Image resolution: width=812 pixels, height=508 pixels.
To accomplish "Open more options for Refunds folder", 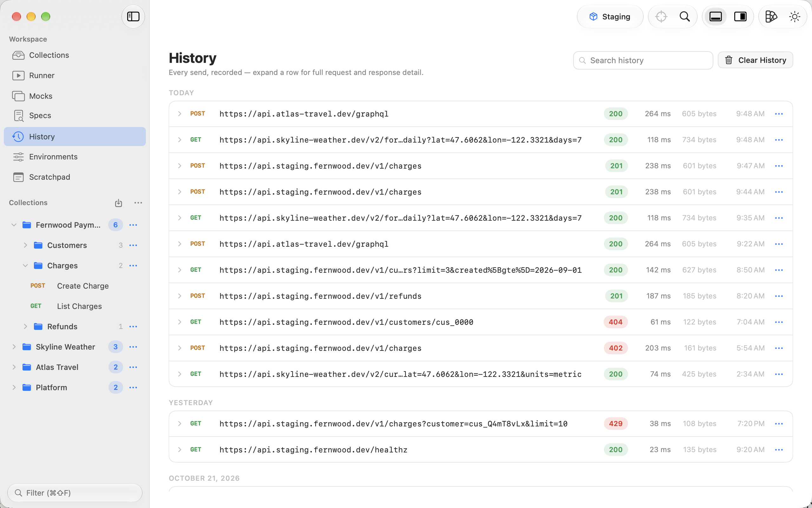I will click(x=133, y=327).
